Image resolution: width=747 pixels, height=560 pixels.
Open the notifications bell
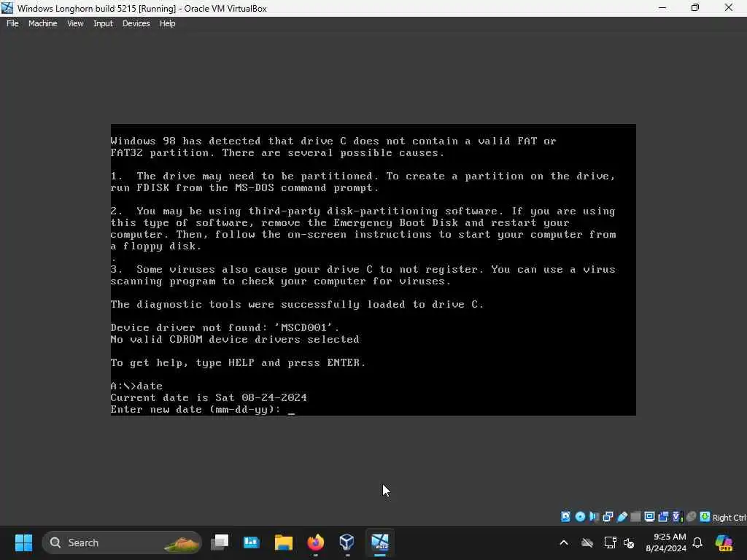click(x=697, y=542)
